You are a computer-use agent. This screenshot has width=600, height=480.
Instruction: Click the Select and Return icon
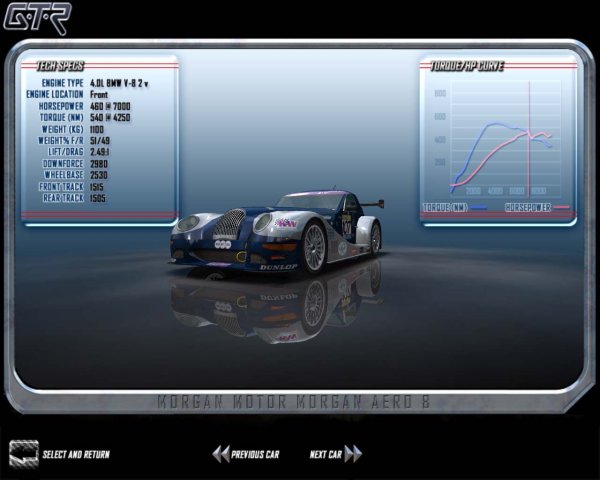point(23,453)
